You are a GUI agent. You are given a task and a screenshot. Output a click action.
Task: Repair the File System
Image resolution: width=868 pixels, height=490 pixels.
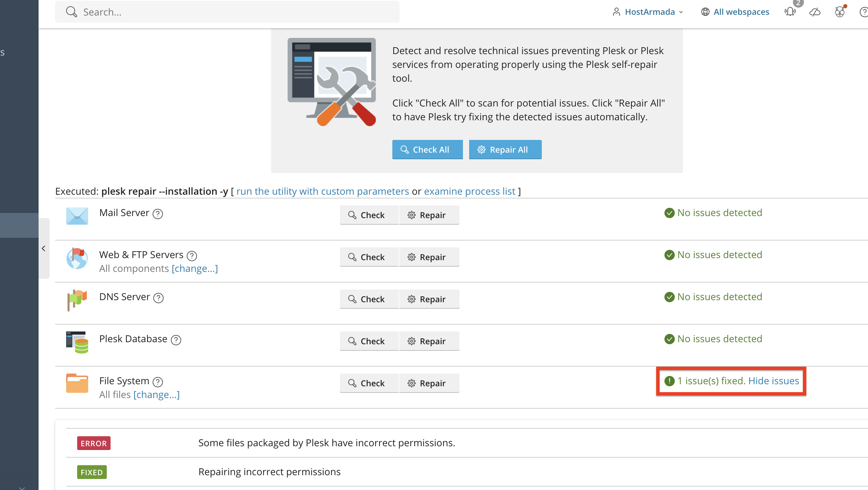429,383
